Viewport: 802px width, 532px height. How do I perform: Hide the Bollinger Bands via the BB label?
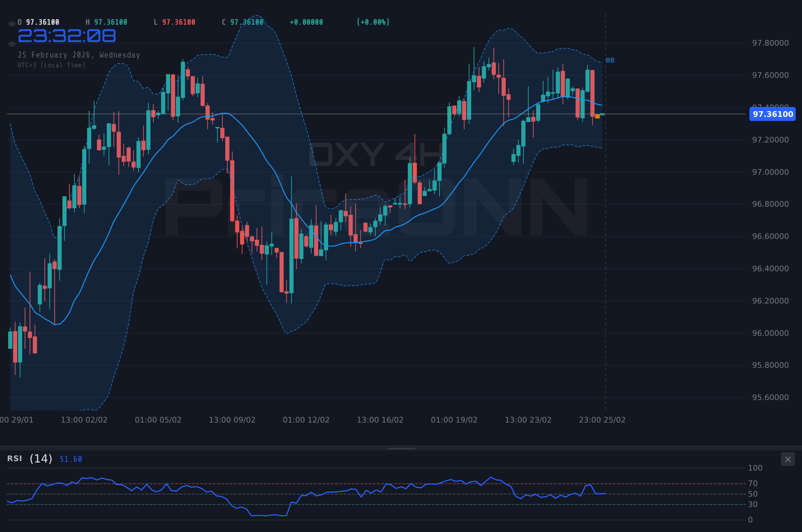point(610,60)
